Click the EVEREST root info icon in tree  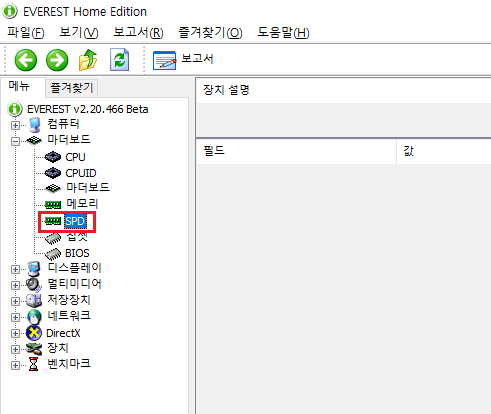[x=15, y=109]
